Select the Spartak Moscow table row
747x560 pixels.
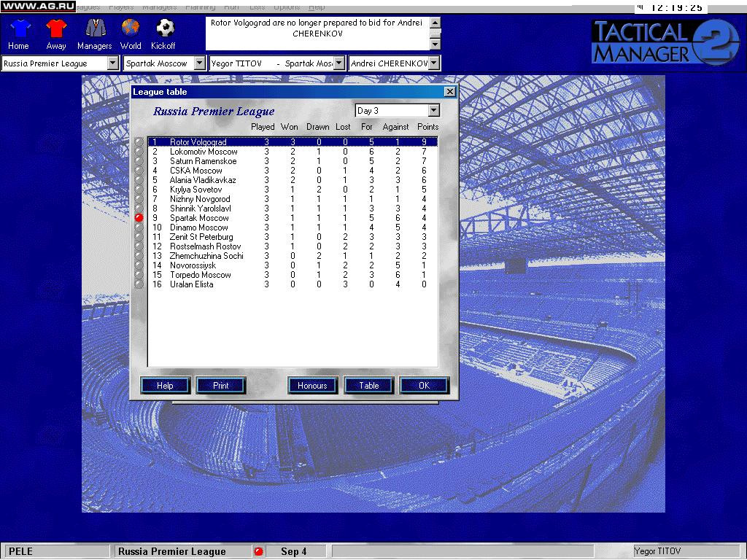point(293,217)
